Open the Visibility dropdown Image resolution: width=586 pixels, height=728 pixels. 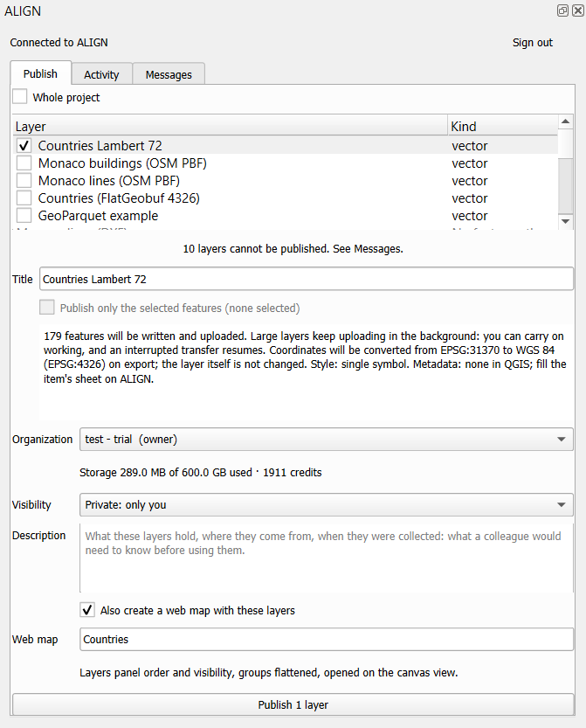click(326, 504)
